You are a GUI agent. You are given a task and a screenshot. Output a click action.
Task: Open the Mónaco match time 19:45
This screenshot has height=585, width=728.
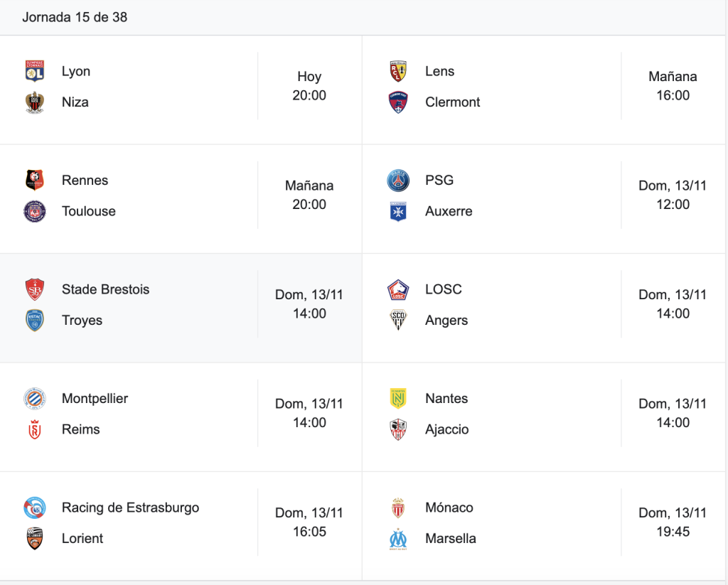pyautogui.click(x=673, y=522)
